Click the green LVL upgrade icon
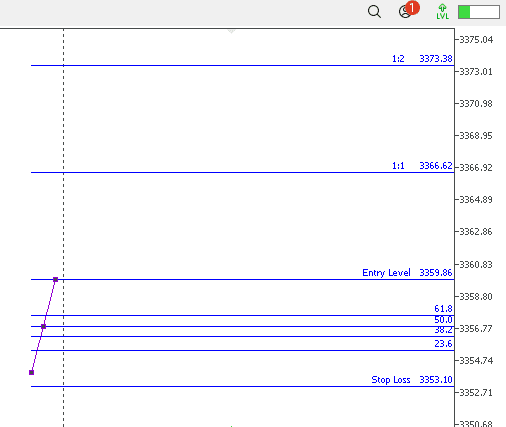506x427 pixels. click(x=443, y=12)
